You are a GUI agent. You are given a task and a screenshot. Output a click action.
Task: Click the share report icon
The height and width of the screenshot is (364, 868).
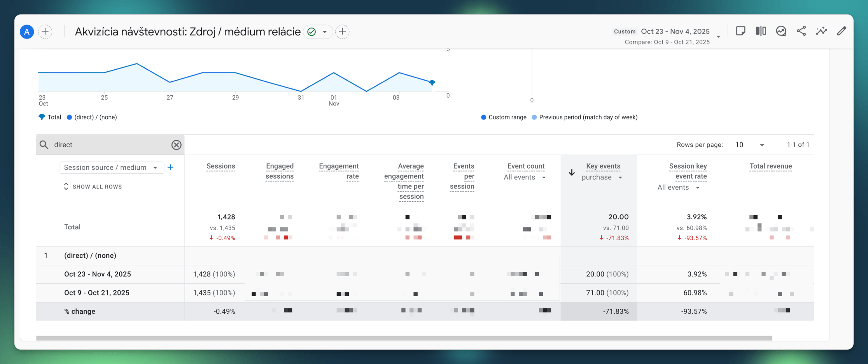tap(801, 31)
